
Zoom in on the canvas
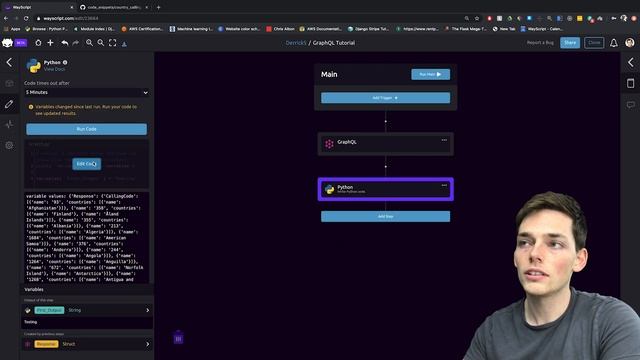89,43
